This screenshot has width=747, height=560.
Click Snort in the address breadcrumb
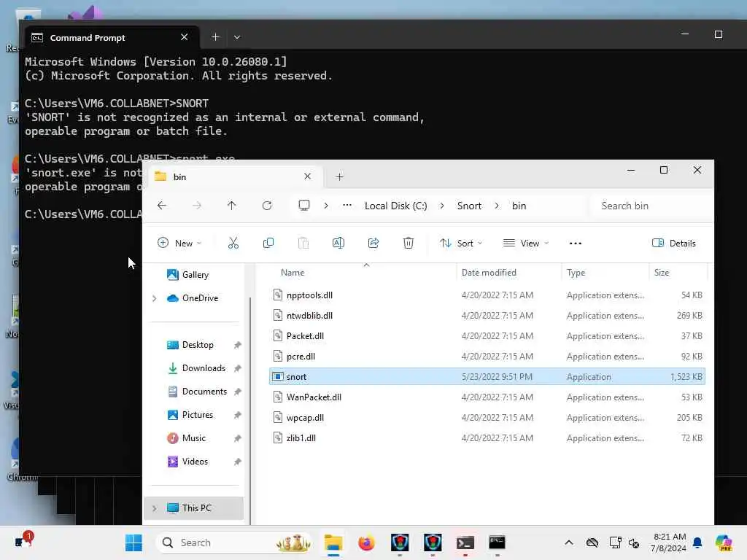tap(469, 206)
